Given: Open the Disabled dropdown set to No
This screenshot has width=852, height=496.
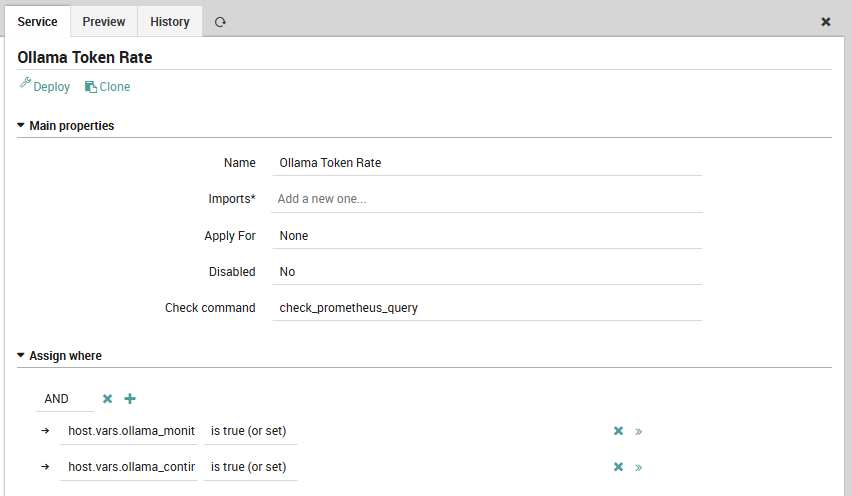Looking at the screenshot, I should click(486, 272).
